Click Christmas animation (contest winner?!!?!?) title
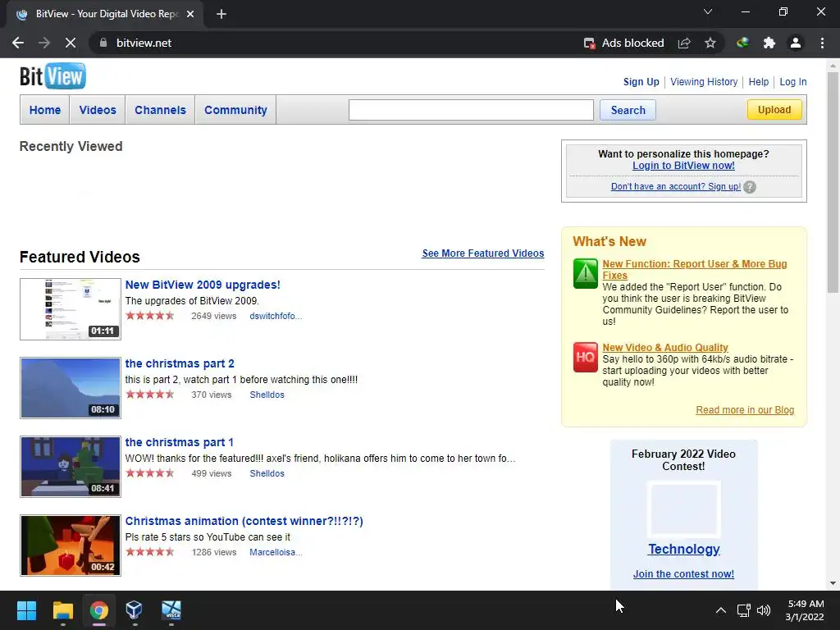 click(244, 521)
